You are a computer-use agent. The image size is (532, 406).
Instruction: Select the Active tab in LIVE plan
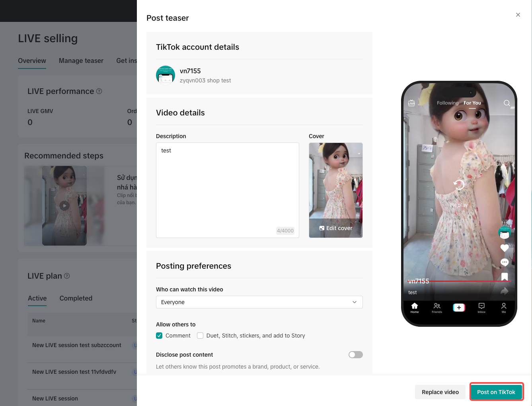coord(37,298)
